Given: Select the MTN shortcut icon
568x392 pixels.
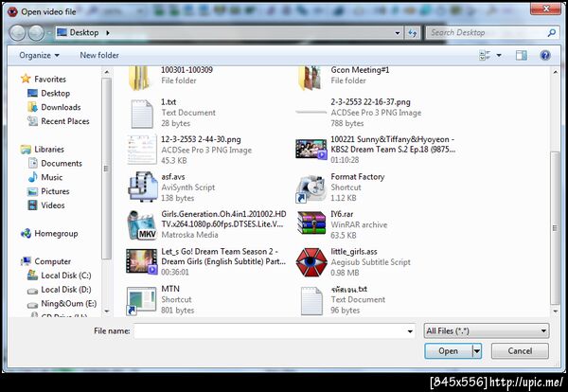Looking at the screenshot, I should point(141,300).
